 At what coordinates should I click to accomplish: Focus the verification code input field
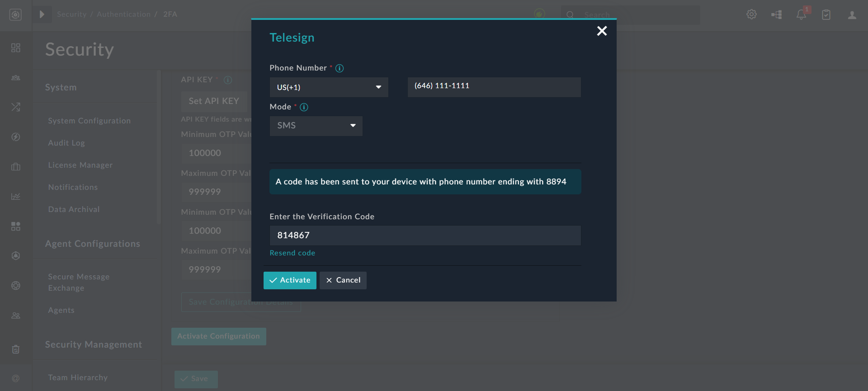[x=425, y=236]
